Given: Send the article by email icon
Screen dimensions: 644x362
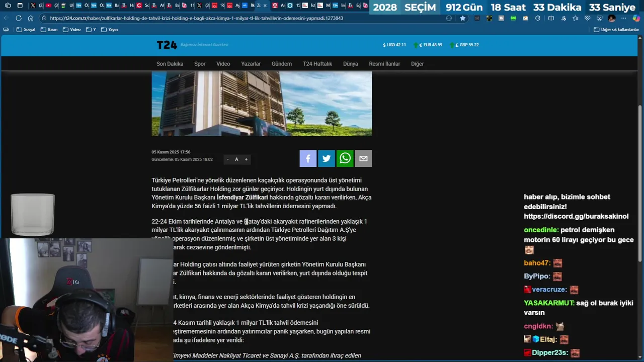Looking at the screenshot, I should pyautogui.click(x=363, y=158).
